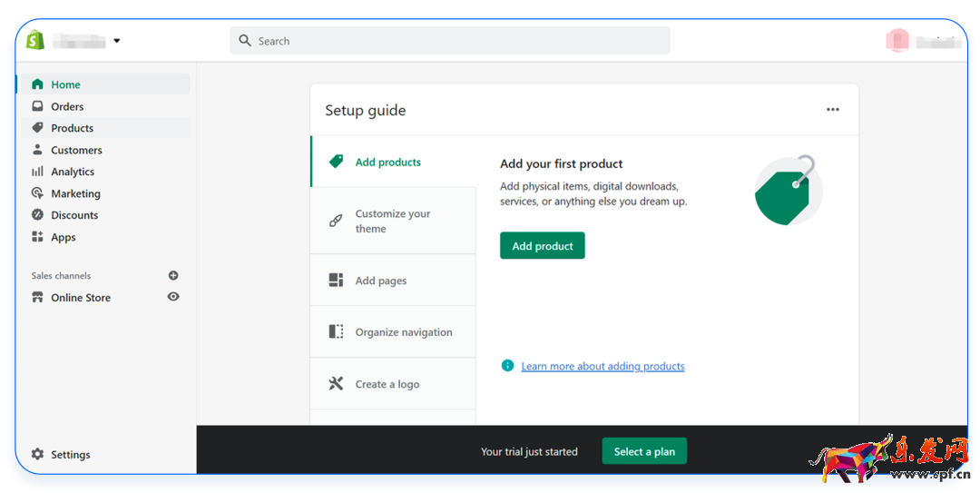Viewport: 980px width, 493px height.
Task: Select the Organize navigation step
Action: pyautogui.click(x=403, y=332)
